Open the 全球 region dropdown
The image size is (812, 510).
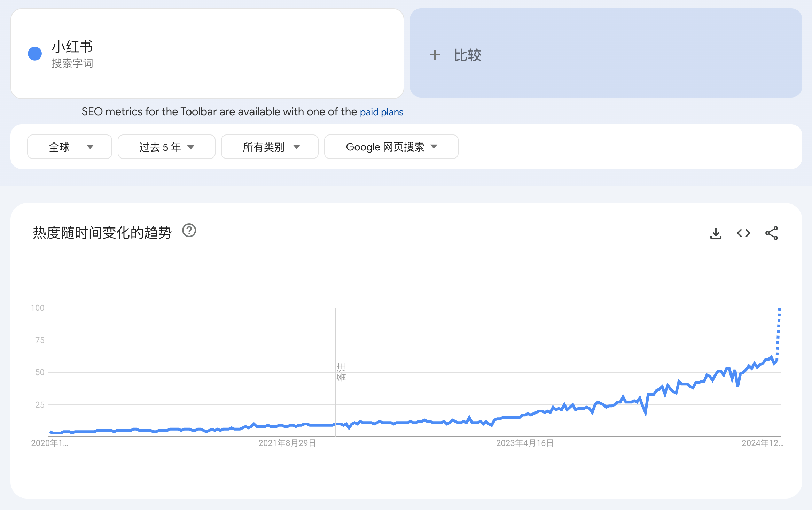pos(70,147)
